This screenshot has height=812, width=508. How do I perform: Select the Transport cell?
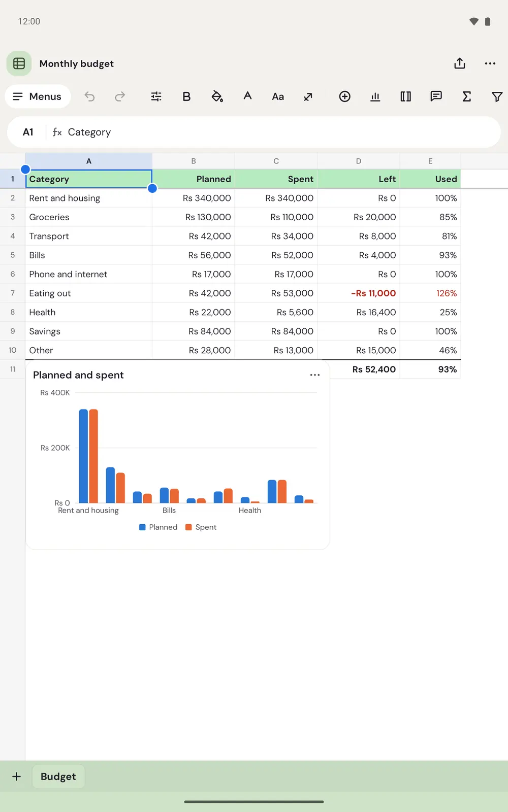(89, 236)
